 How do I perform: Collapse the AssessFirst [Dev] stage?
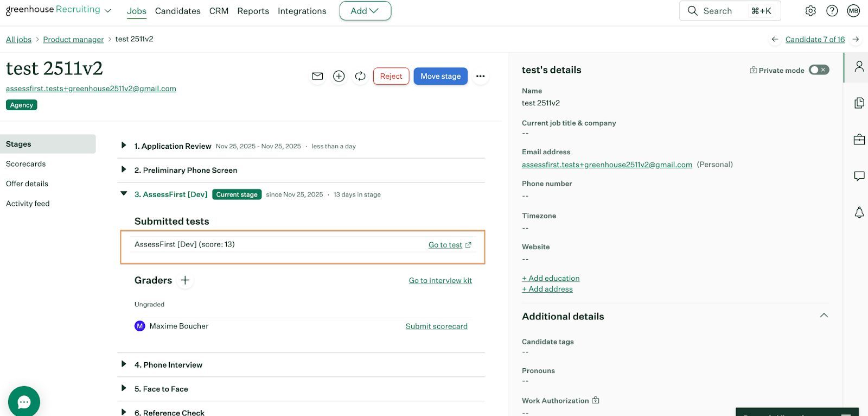[124, 194]
